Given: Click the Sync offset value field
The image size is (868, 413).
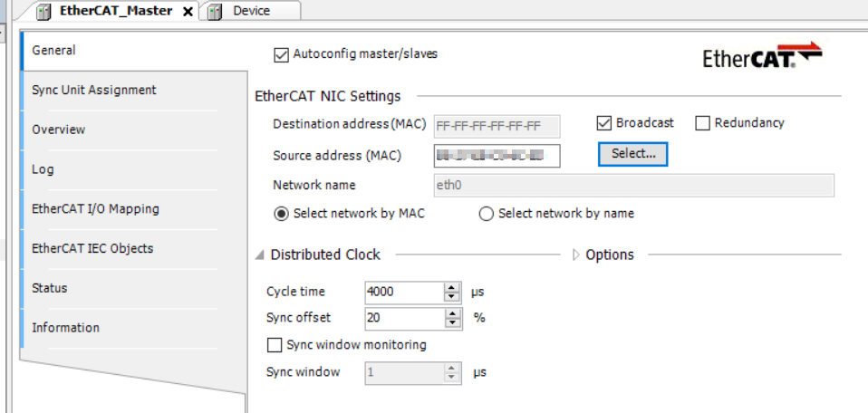Looking at the screenshot, I should point(405,318).
